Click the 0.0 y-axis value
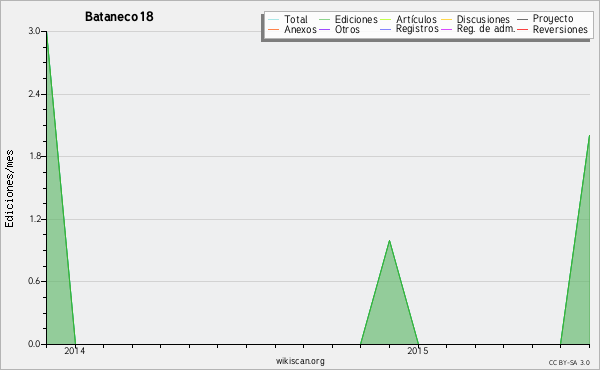This screenshot has width=600, height=370. click(x=34, y=344)
